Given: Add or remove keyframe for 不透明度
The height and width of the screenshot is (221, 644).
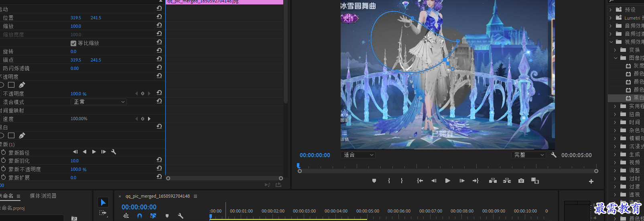Looking at the screenshot, I should [142, 94].
